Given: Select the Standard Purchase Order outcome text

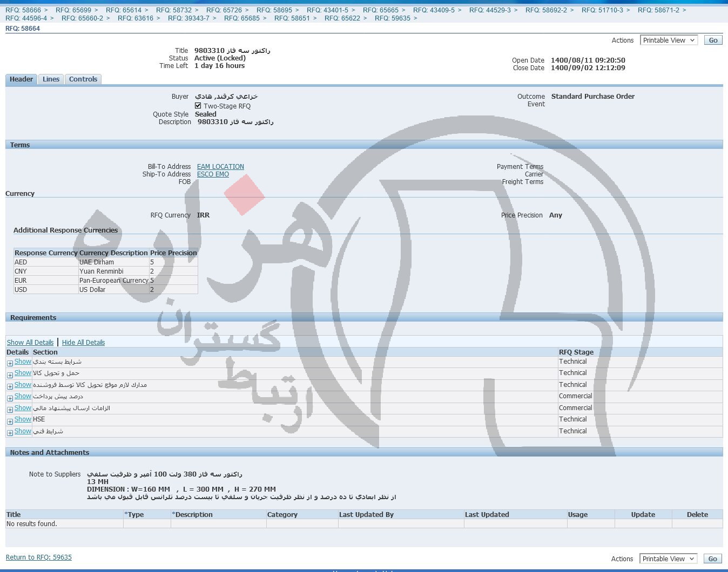Looking at the screenshot, I should pos(593,97).
